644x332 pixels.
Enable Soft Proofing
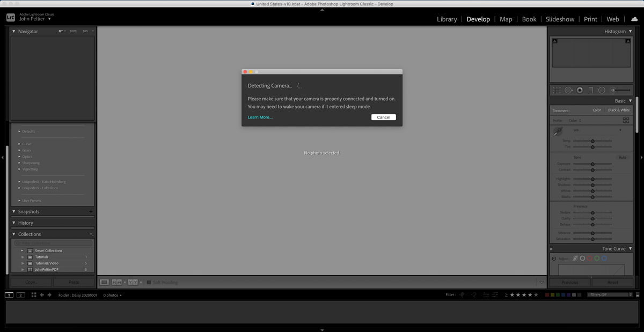(x=148, y=282)
